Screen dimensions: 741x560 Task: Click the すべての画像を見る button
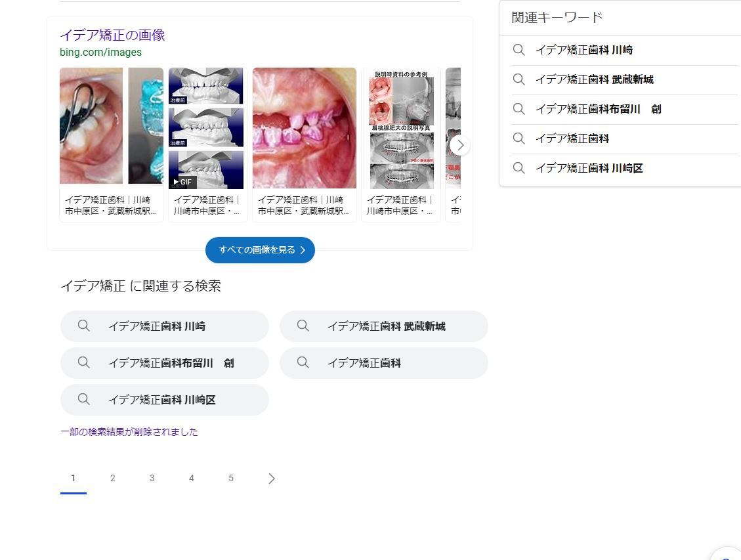260,250
